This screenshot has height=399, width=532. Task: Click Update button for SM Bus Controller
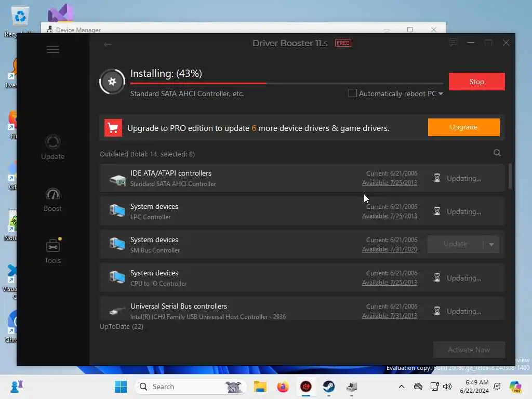pos(455,244)
